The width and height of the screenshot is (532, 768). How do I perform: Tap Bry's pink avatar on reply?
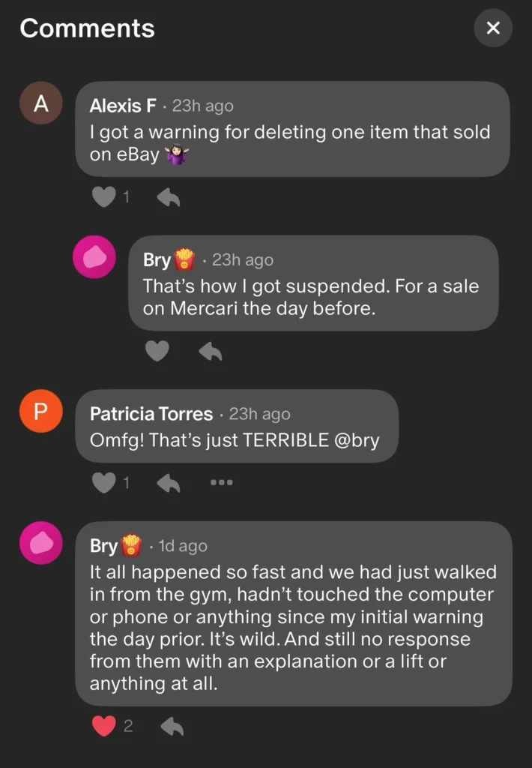tap(94, 257)
